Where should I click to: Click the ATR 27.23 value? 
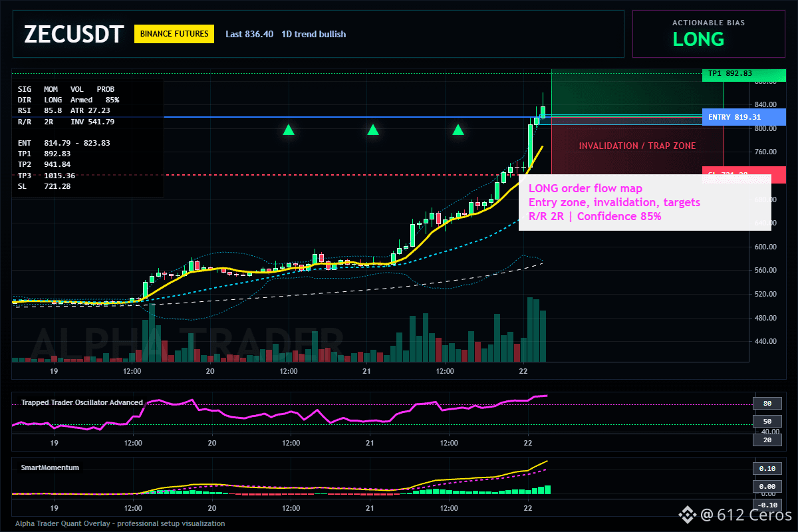click(x=90, y=110)
